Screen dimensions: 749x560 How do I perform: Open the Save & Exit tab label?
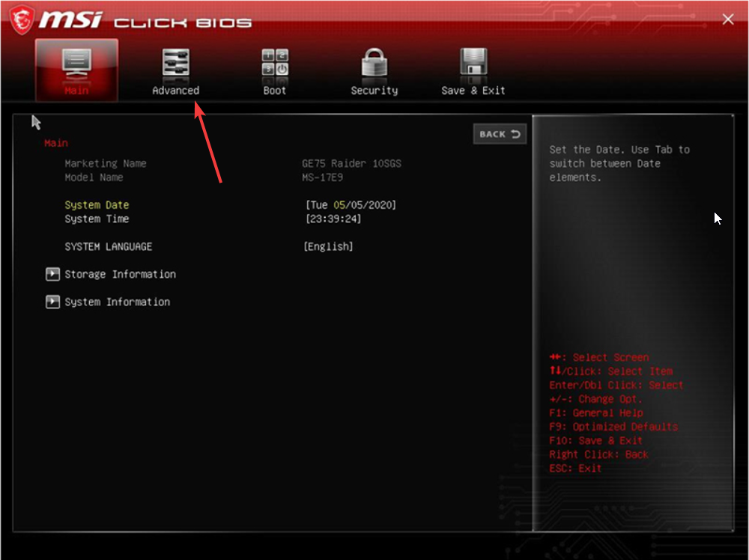(473, 91)
